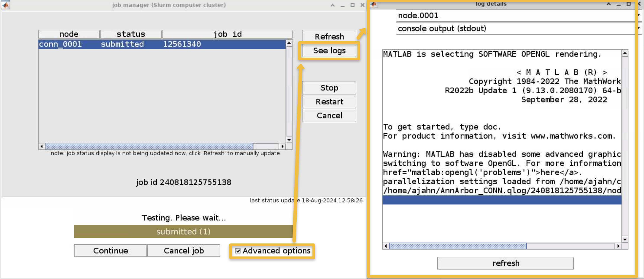644x279 pixels.
Task: Select the conn_0001 job row
Action: [x=162, y=44]
